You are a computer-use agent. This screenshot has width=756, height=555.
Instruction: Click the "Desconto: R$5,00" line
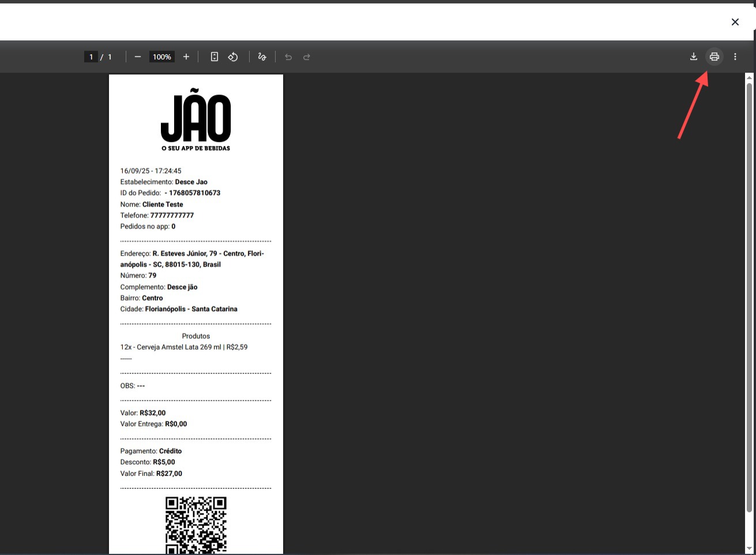[148, 462]
